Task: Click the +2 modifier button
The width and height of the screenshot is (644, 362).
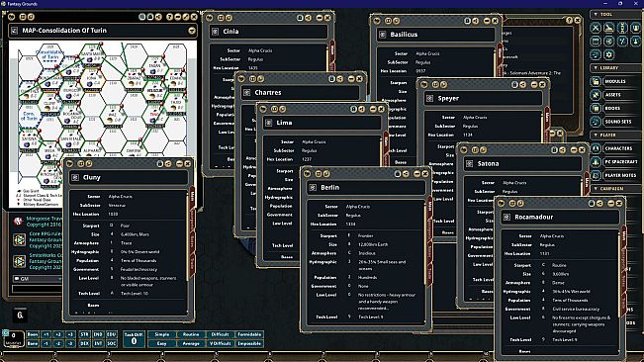Action: [x=58, y=334]
